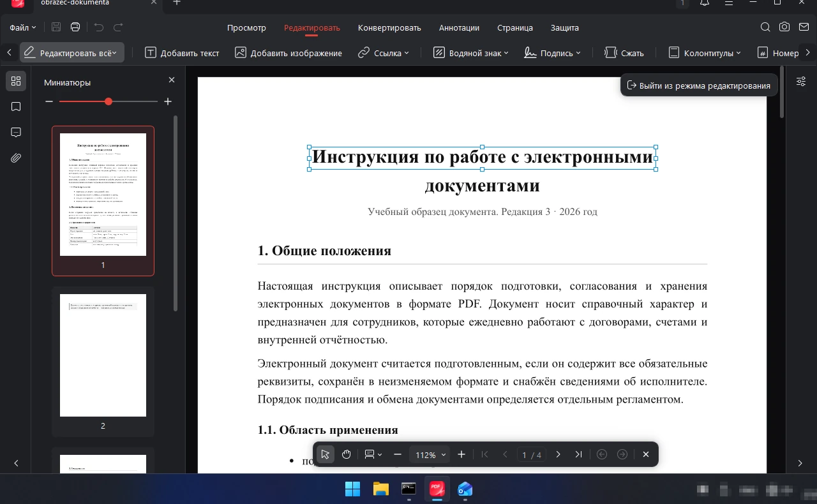Open the Подпись dropdown

tap(552, 53)
